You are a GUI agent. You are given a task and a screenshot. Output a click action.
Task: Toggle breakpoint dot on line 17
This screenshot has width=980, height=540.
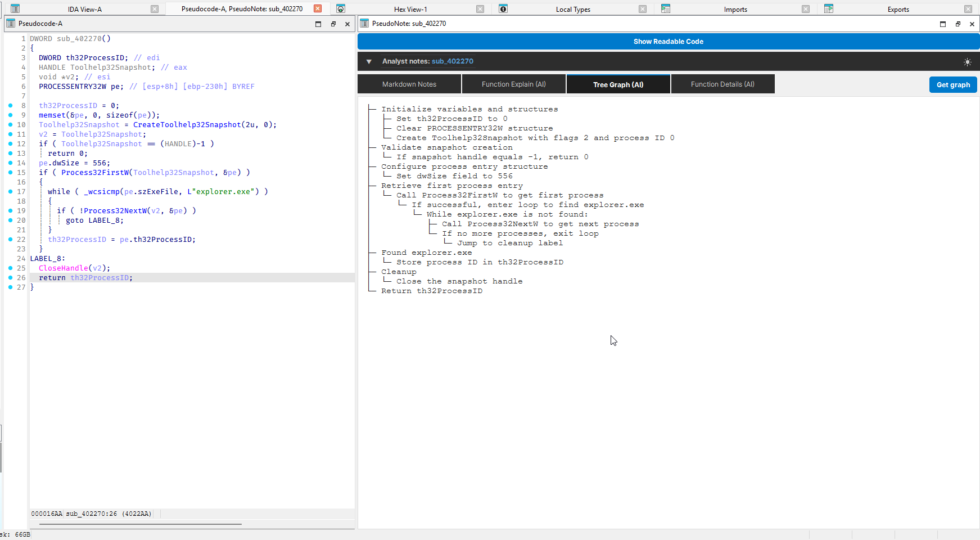pos(10,191)
